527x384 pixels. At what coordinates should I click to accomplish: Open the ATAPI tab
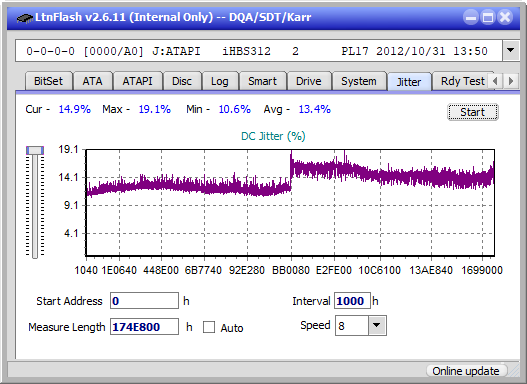click(x=137, y=81)
